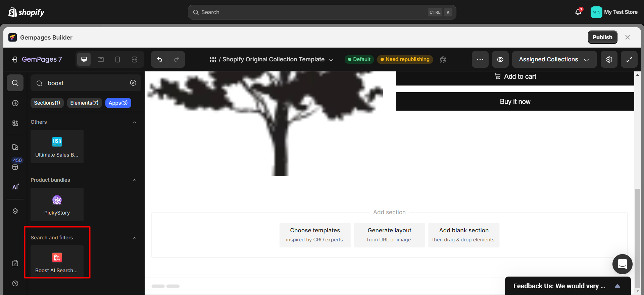
Task: Select the desktop device view icon
Action: pyautogui.click(x=84, y=60)
